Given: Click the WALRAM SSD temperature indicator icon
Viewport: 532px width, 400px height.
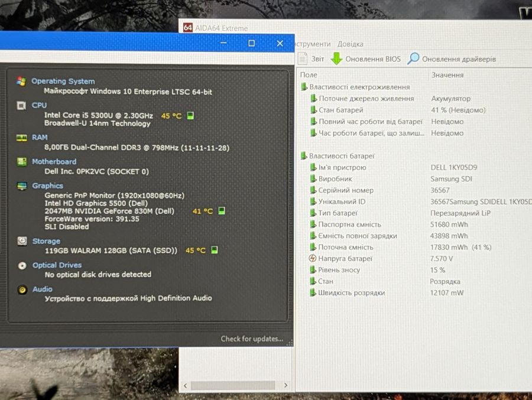Looking at the screenshot, I should click(x=215, y=250).
